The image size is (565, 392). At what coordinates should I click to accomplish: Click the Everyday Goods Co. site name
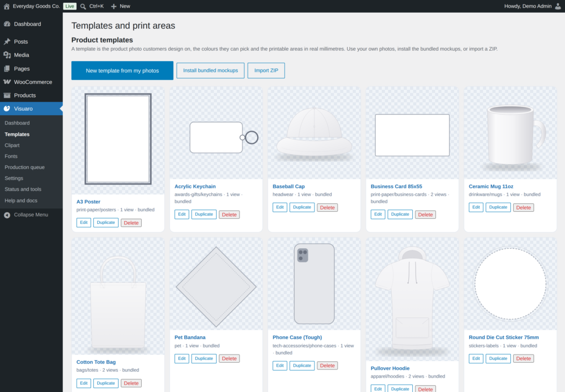[x=36, y=6]
